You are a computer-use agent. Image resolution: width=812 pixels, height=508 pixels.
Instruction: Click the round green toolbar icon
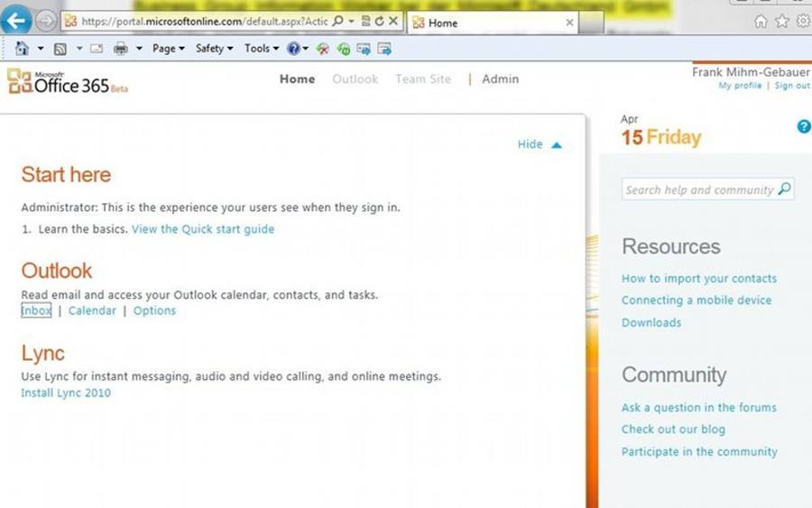coord(344,50)
